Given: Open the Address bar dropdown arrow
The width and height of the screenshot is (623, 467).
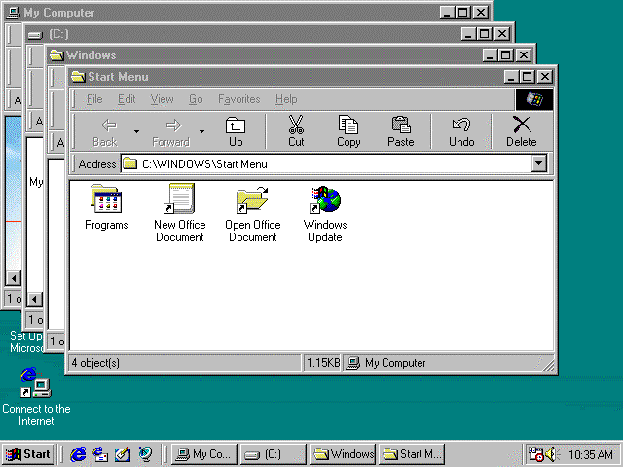Looking at the screenshot, I should tap(539, 164).
